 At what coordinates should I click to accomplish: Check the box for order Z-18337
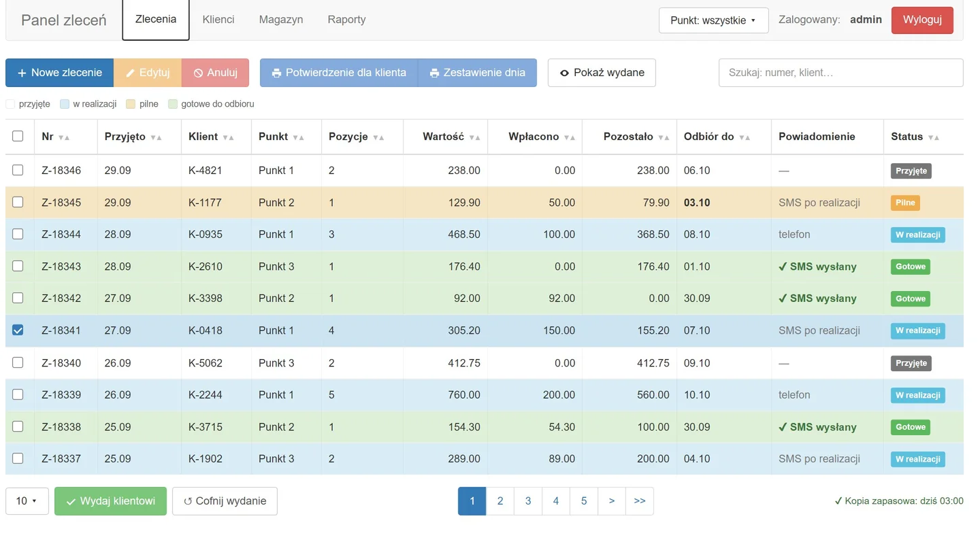pyautogui.click(x=18, y=458)
